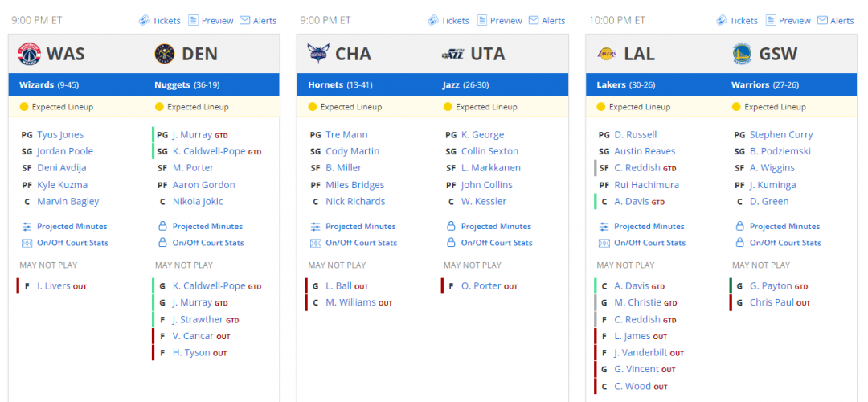Image resolution: width=868 pixels, height=402 pixels.
Task: Click the Golden State Warriors logo
Action: (742, 54)
